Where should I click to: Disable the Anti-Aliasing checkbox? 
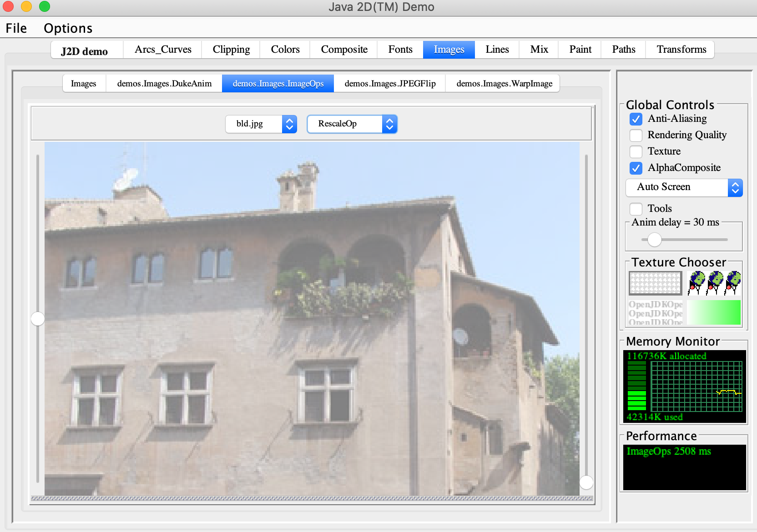coord(636,119)
